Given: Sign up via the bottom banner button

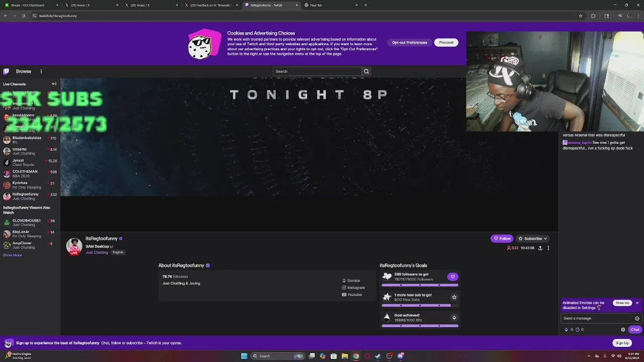Looking at the screenshot, I should (622, 343).
